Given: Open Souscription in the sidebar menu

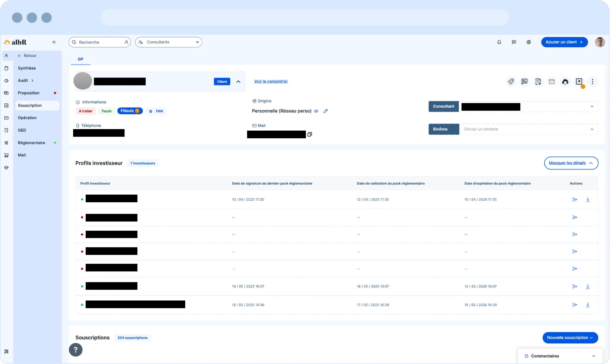Looking at the screenshot, I should (30, 106).
